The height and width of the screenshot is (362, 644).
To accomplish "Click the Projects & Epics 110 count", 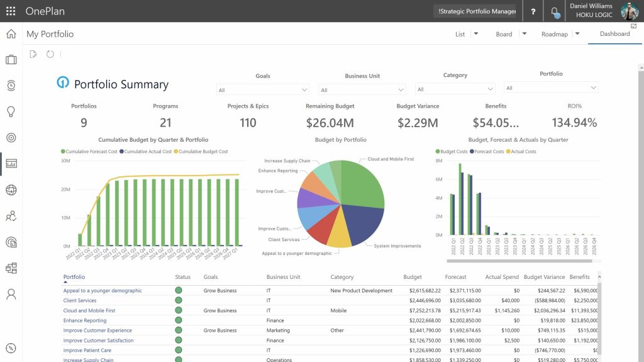I will (248, 123).
